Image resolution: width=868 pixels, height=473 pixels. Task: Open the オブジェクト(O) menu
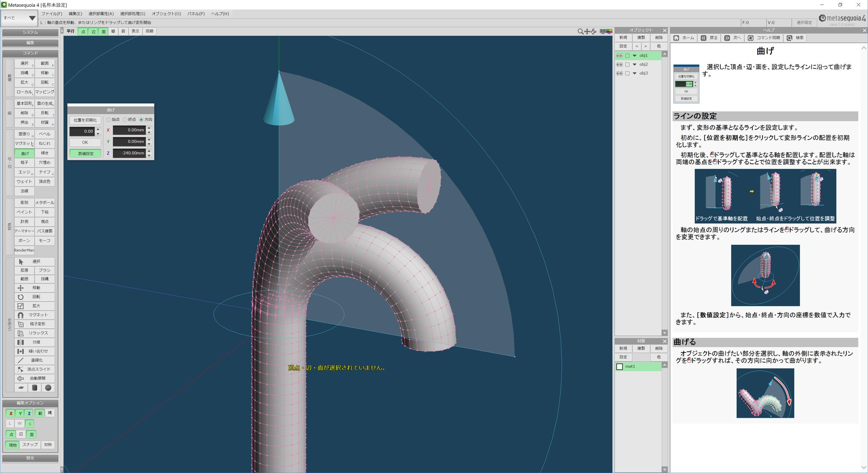pyautogui.click(x=166, y=14)
